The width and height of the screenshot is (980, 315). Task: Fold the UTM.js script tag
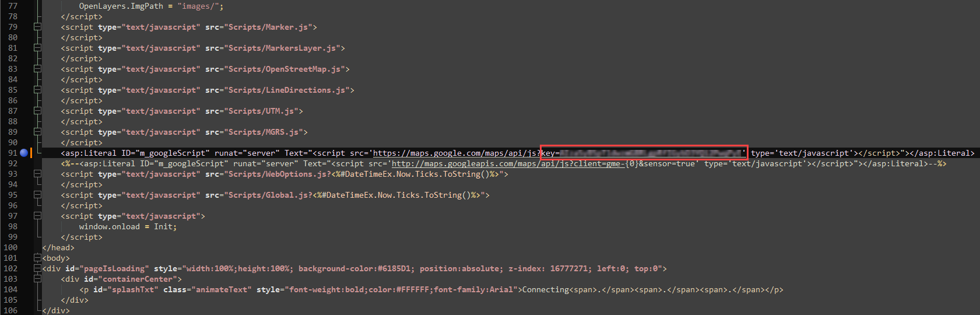[37, 111]
